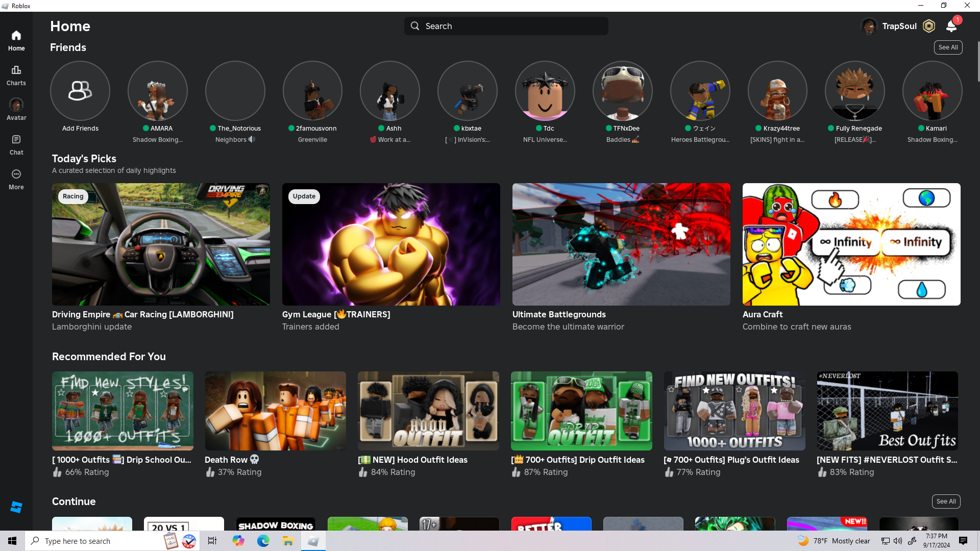Open the Driving Empire game thumbnail
Viewport: 980px width, 551px height.
pyautogui.click(x=161, y=244)
